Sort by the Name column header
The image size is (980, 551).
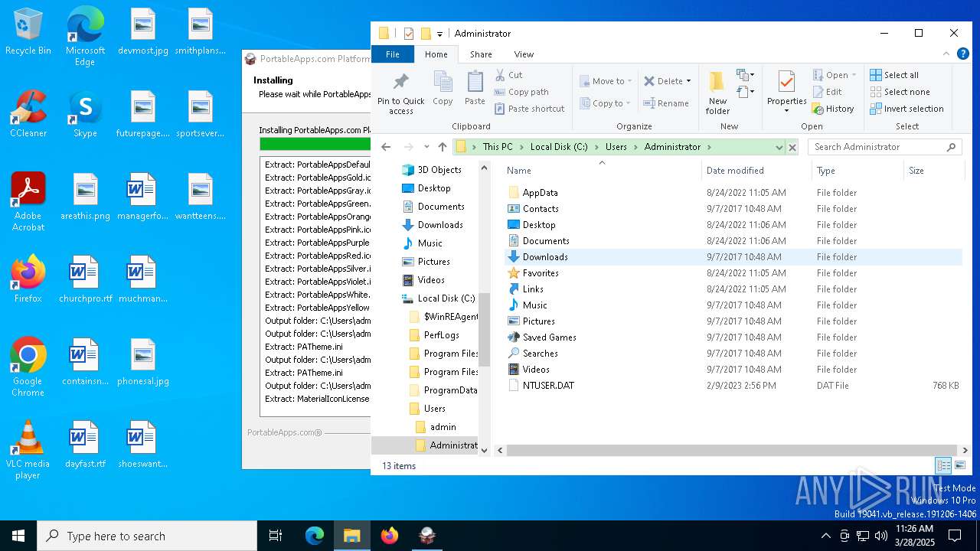coord(600,171)
